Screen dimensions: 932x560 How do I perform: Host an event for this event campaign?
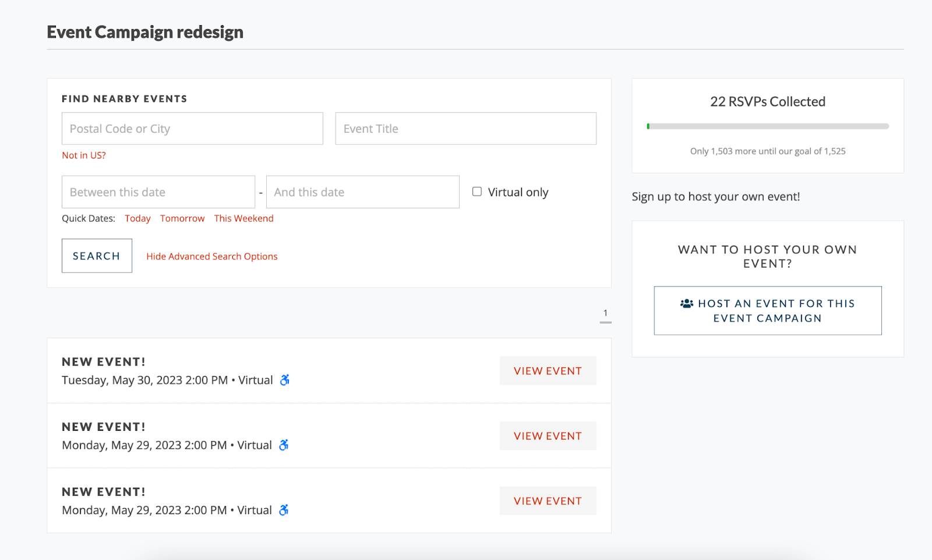tap(768, 311)
